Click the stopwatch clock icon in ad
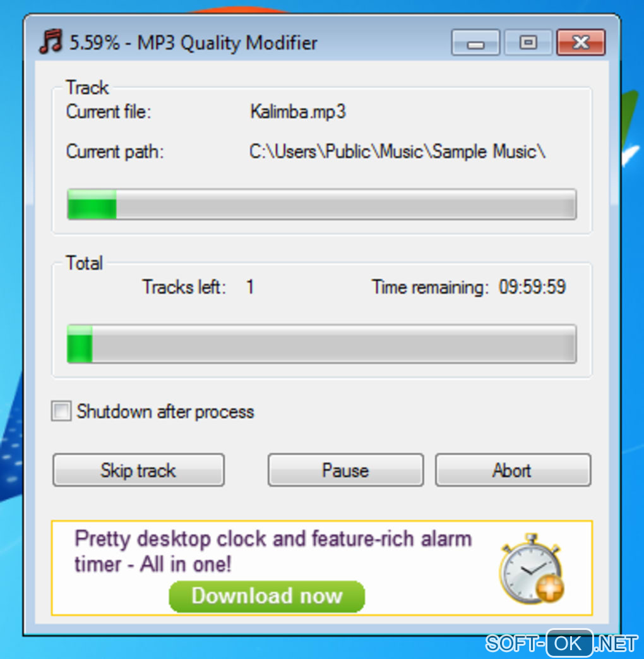Viewport: 644px width, 659px height. [x=532, y=569]
